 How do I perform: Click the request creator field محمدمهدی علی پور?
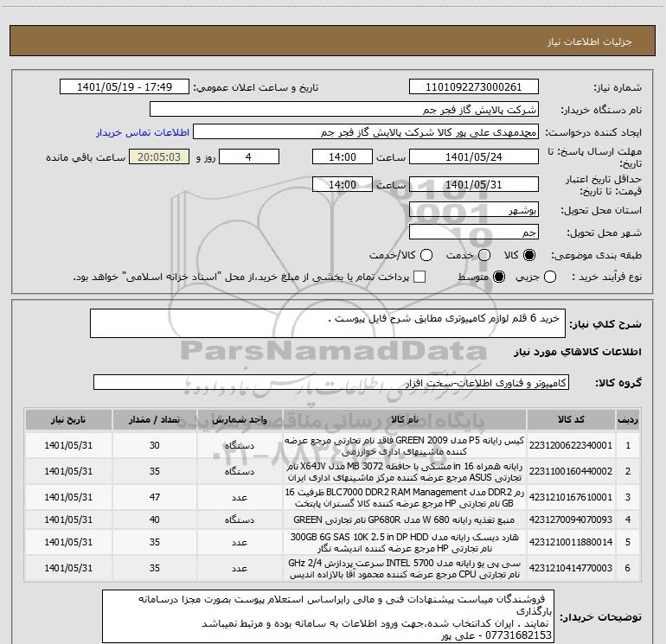[x=366, y=132]
